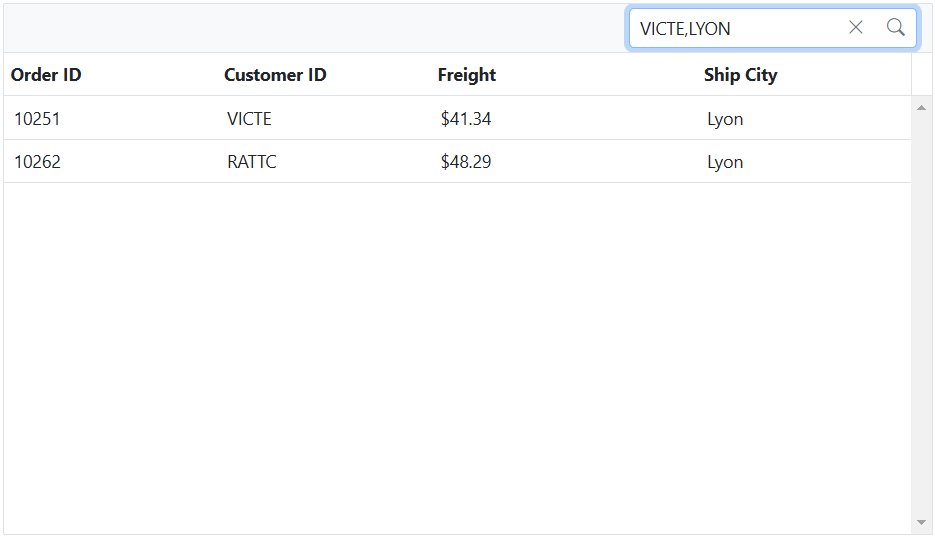This screenshot has height=539, width=935.
Task: Select the RATTC customer cell
Action: [324, 162]
